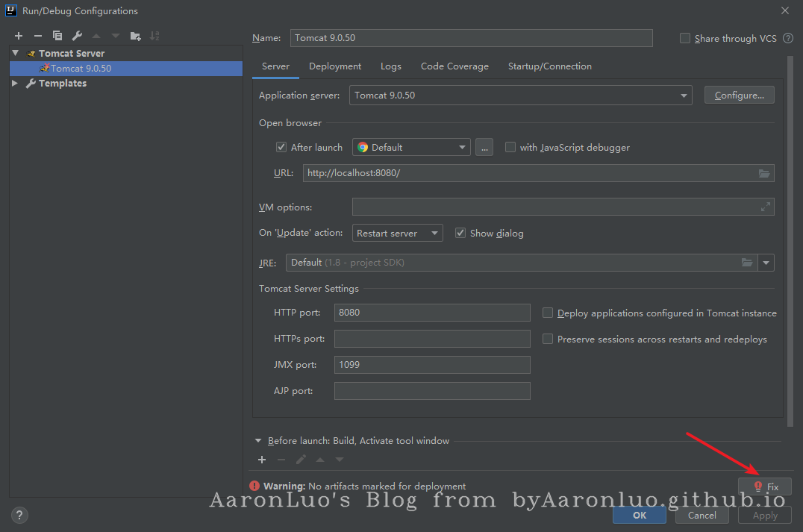Image resolution: width=803 pixels, height=532 pixels.
Task: Click the HTTP port input field
Action: (x=432, y=313)
